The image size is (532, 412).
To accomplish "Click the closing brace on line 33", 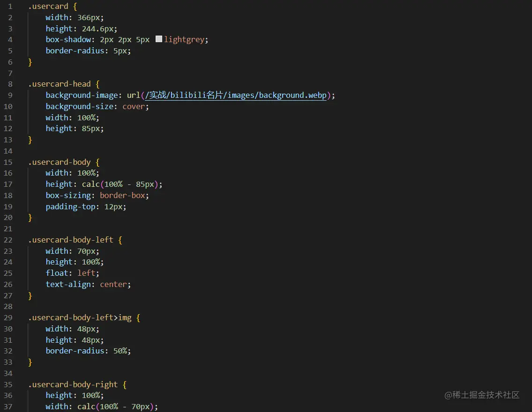I will pos(30,362).
